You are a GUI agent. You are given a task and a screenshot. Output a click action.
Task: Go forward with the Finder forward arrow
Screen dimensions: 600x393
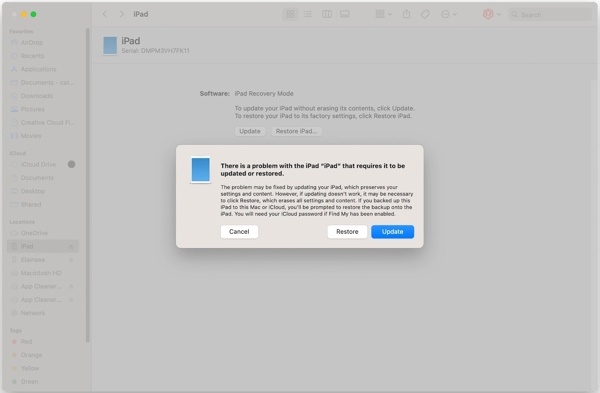click(x=122, y=14)
